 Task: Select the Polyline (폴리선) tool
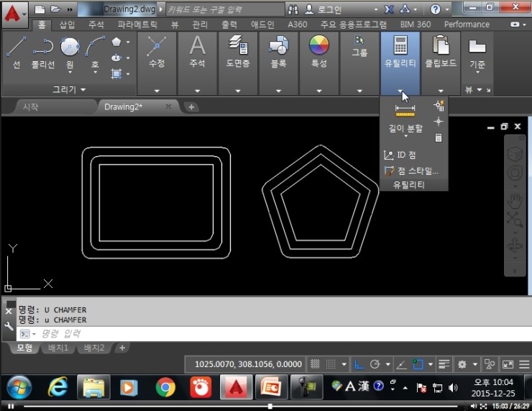[x=42, y=52]
